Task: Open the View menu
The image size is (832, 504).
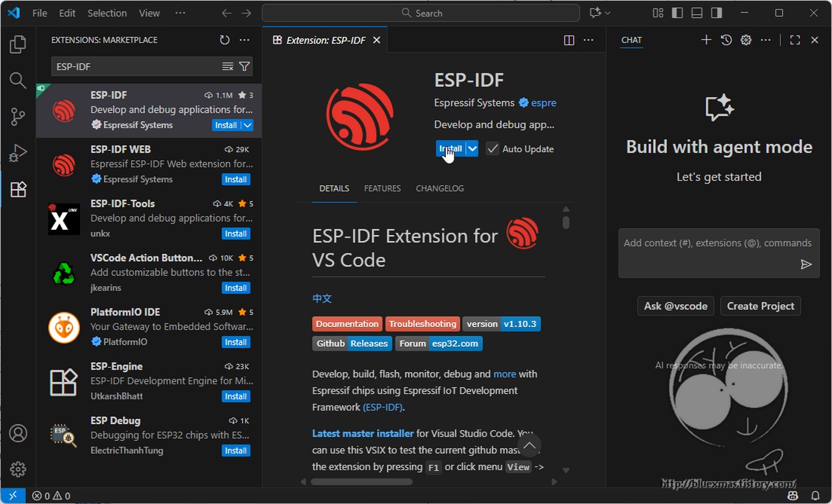Action: click(x=149, y=13)
